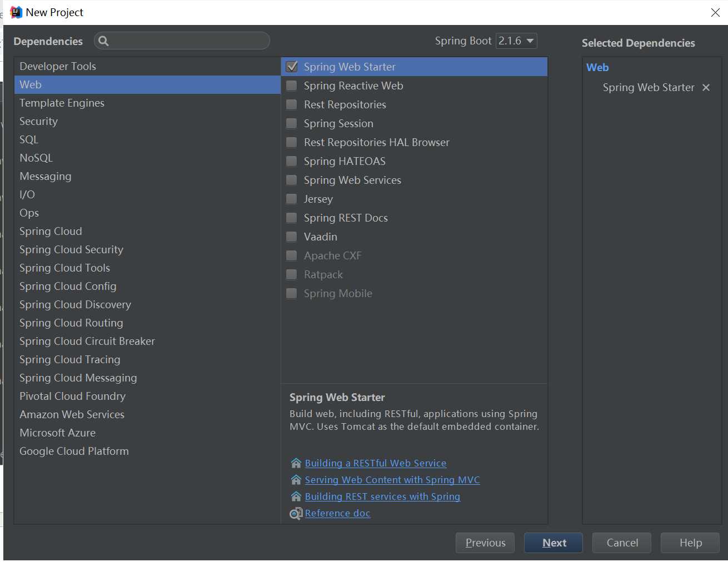Click the Next button
The image size is (728, 562).
554,543
